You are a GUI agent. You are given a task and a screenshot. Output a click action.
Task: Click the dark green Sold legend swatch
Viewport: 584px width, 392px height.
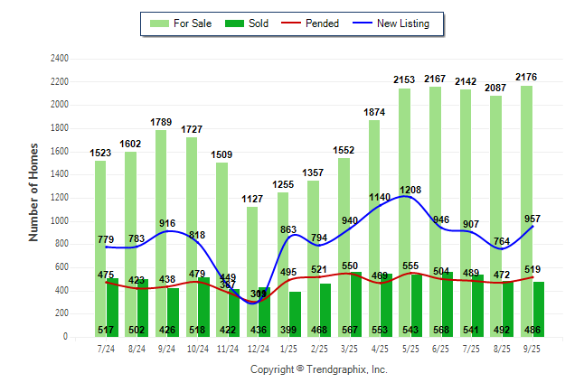coord(235,23)
